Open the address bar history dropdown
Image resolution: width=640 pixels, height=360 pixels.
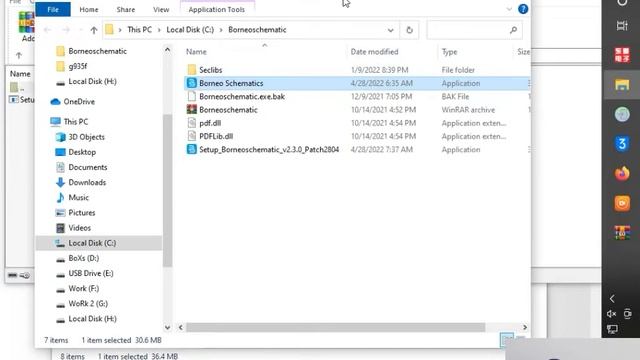click(x=391, y=30)
